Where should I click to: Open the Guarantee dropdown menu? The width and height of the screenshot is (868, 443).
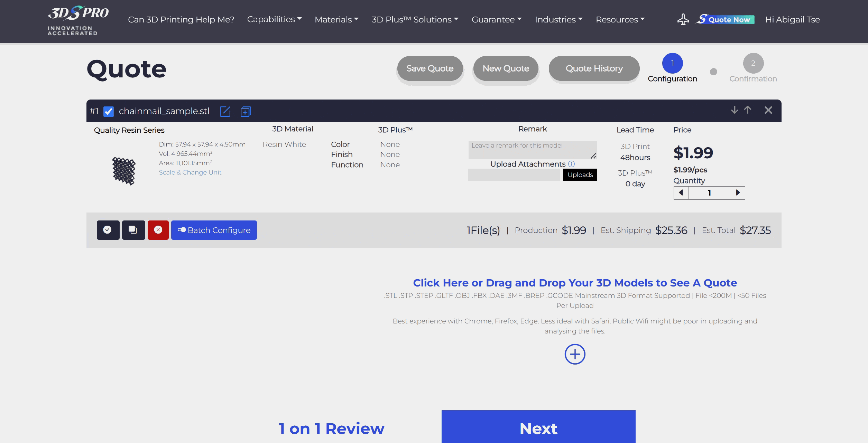click(x=497, y=19)
